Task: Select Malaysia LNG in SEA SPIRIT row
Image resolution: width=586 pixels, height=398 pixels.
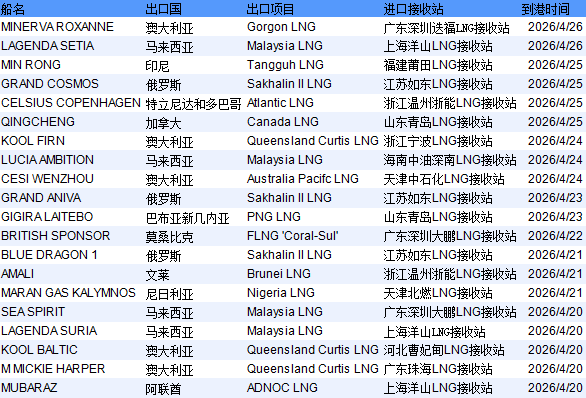Action: (284, 312)
